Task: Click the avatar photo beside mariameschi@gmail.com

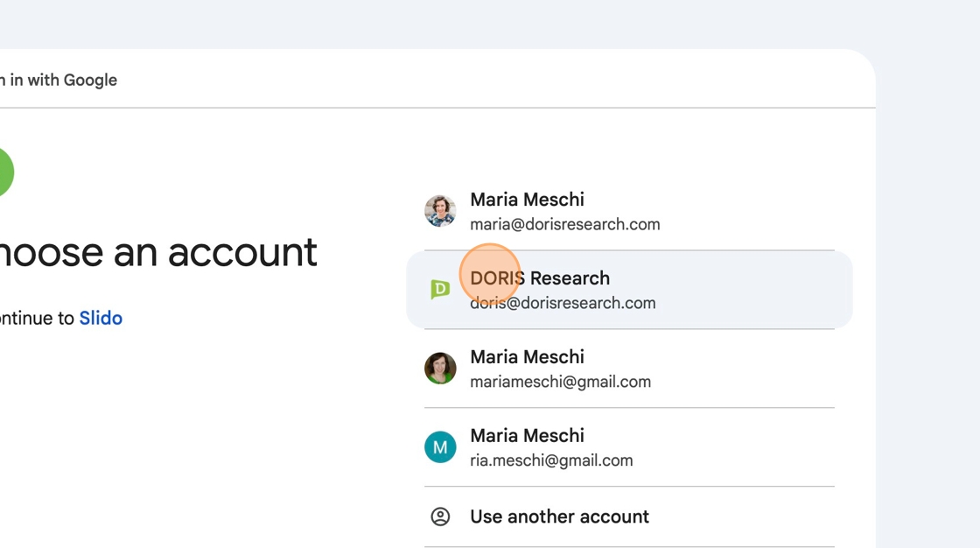Action: coord(440,369)
